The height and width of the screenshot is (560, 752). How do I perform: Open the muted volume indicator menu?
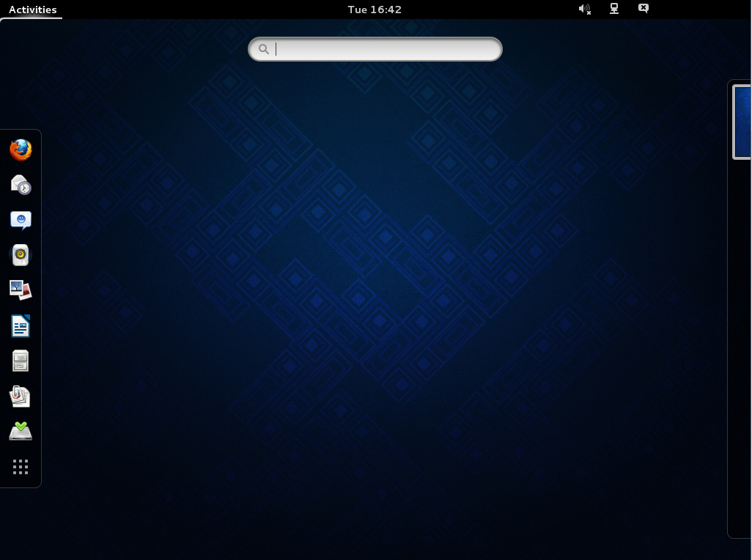tap(585, 9)
